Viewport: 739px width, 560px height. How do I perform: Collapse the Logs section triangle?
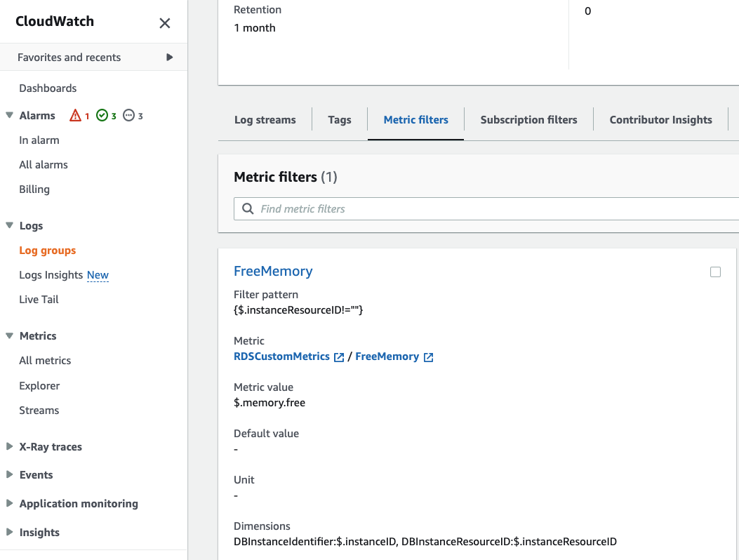pyautogui.click(x=9, y=225)
